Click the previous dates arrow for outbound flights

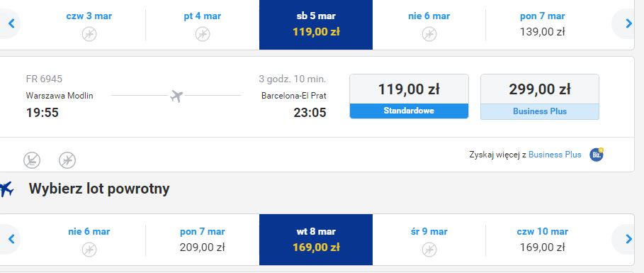click(11, 24)
